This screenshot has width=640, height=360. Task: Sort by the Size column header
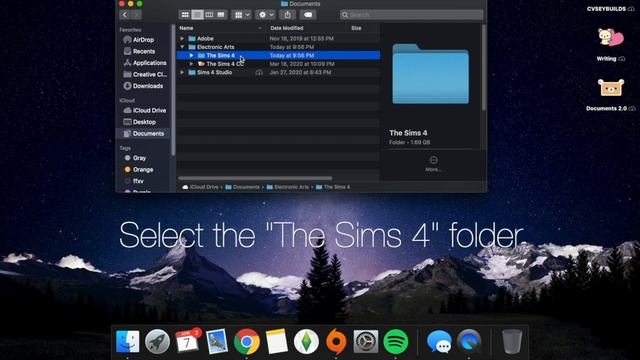[x=356, y=28]
